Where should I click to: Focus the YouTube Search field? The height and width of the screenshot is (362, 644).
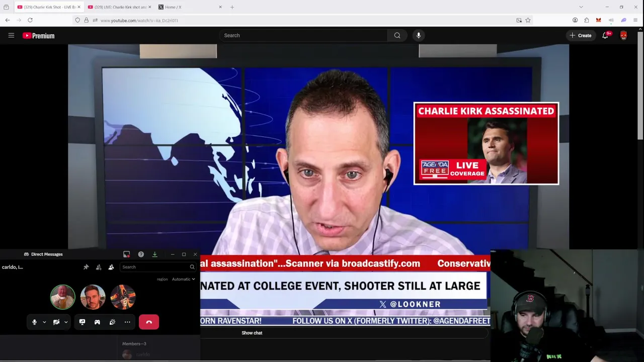[x=303, y=35]
